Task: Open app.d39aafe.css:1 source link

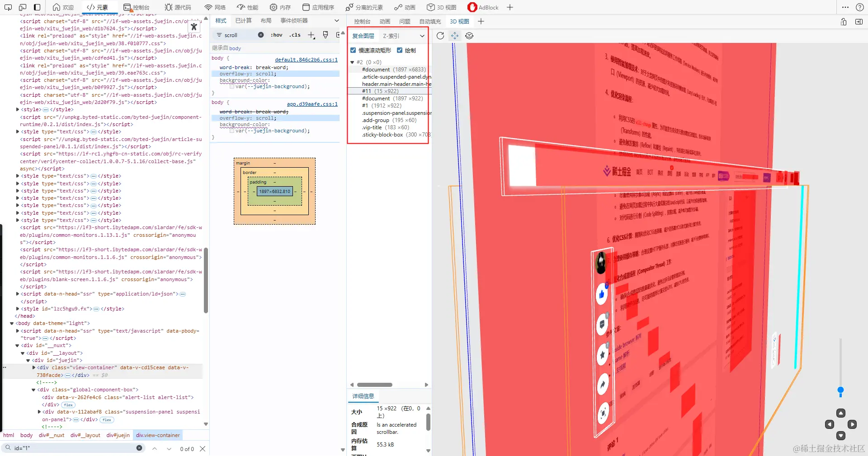Action: pos(312,104)
